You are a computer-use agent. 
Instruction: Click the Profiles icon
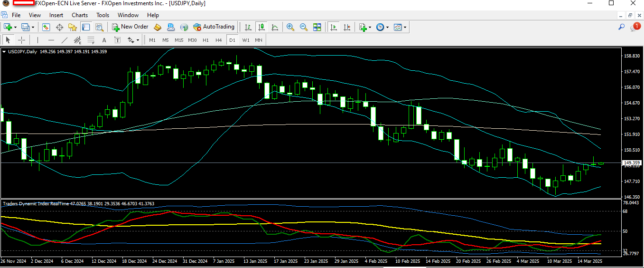pyautogui.click(x=26, y=27)
